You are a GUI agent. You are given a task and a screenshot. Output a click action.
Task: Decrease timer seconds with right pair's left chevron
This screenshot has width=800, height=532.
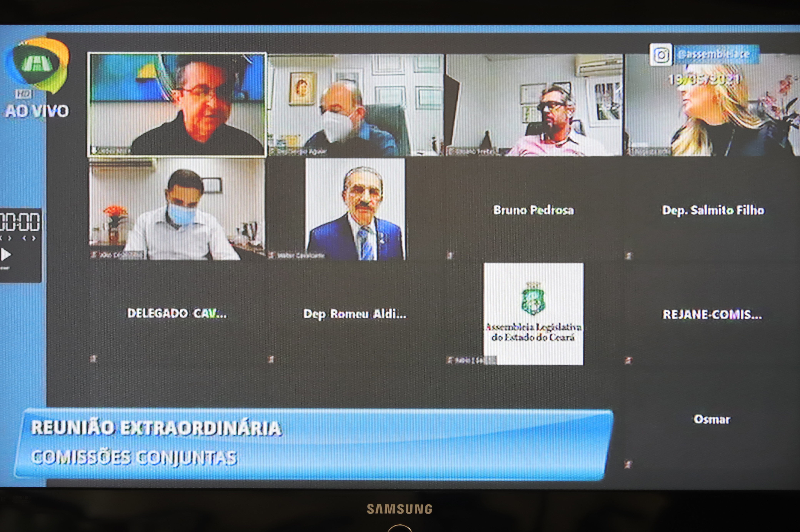24,238
